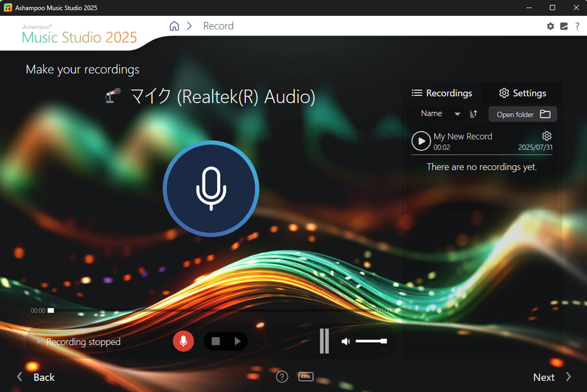Proceed with the Next button
Viewport: 587px width, 392px height.
(x=552, y=377)
